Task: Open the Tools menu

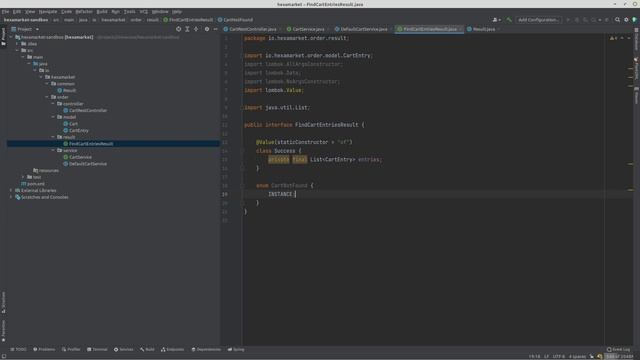Action: [x=129, y=11]
